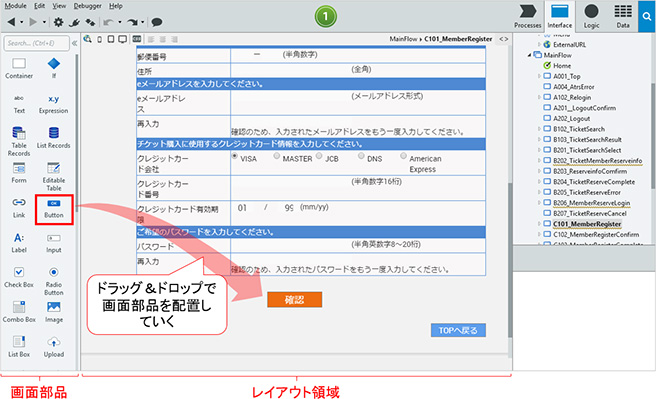656x399 pixels.
Task: Select the American Express radio button
Action: click(x=403, y=156)
